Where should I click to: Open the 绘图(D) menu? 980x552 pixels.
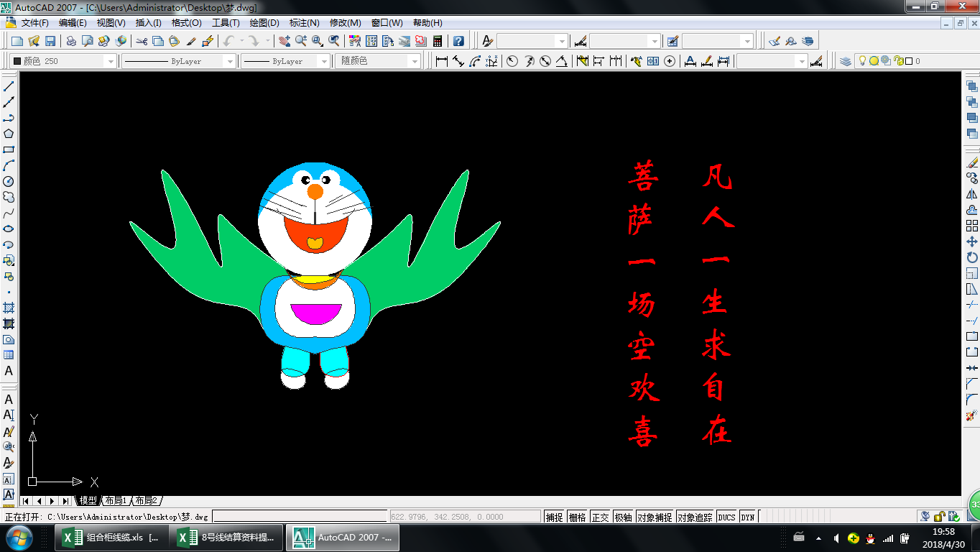(x=264, y=23)
